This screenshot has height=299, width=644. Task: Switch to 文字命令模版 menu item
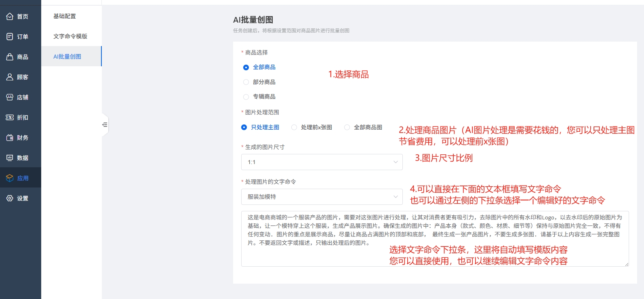coord(70,36)
